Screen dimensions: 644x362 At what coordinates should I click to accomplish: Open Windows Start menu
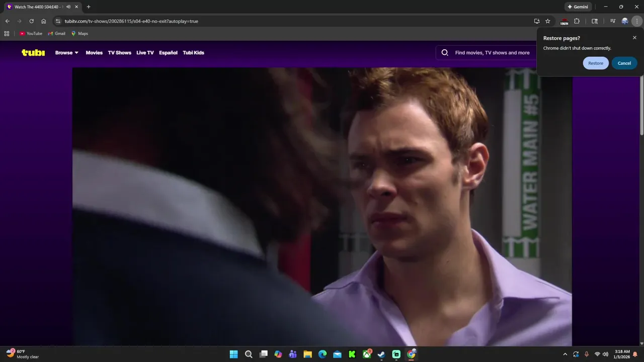[x=234, y=354]
